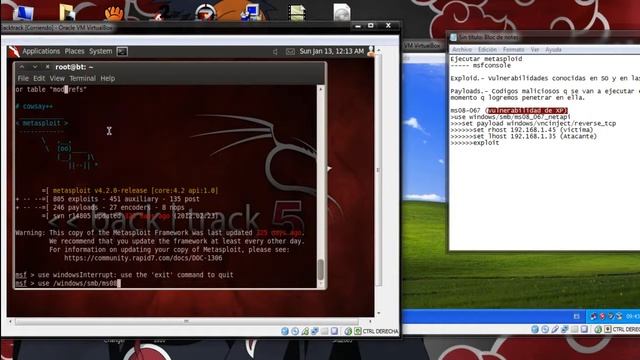Open the network computers desktop icon

pyautogui.click(x=250, y=12)
